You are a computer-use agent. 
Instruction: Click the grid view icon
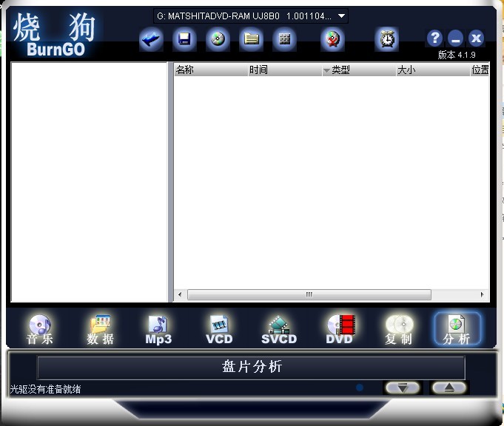(x=284, y=40)
